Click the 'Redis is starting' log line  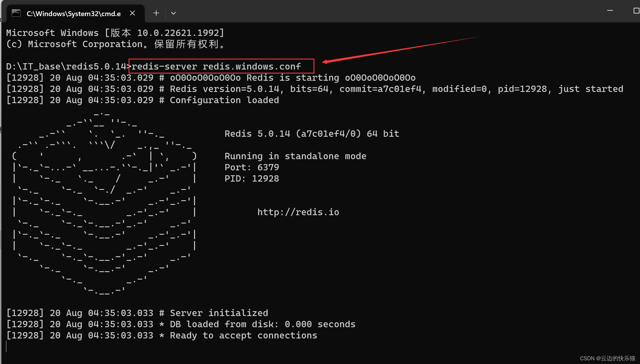(211, 78)
